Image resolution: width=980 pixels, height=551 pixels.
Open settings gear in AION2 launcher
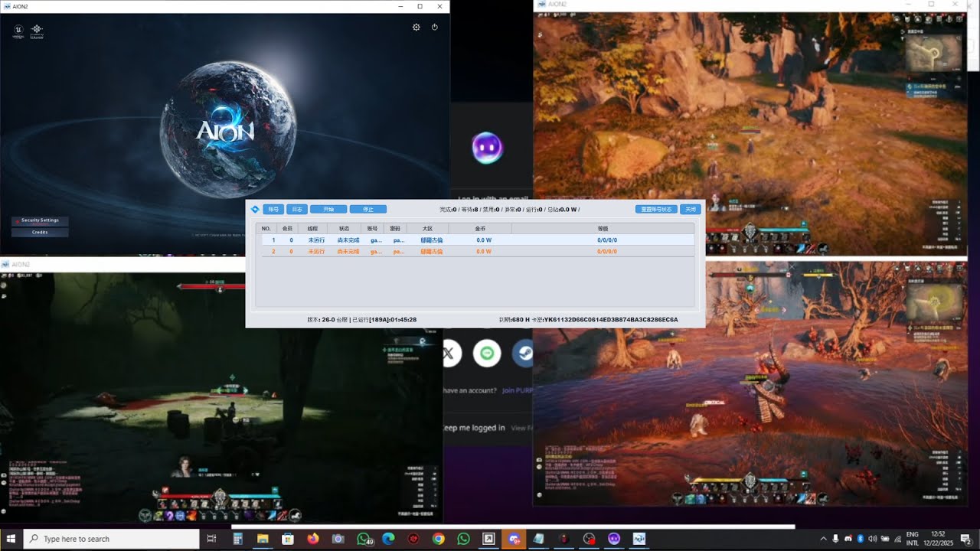[x=416, y=27]
